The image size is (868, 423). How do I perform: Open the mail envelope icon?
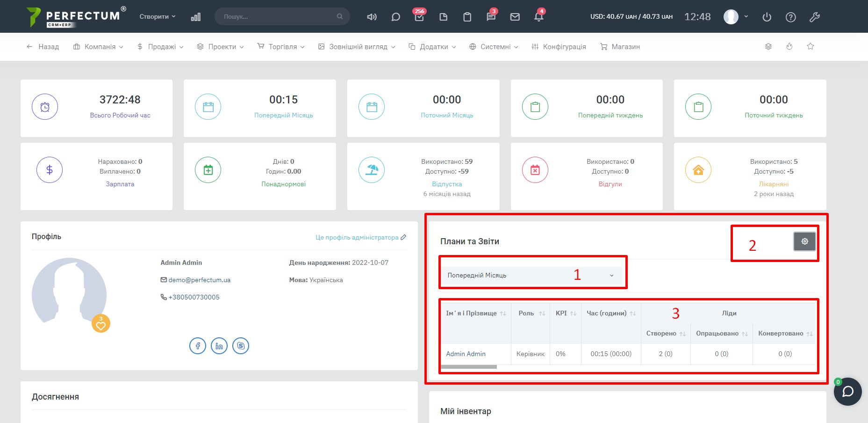515,17
